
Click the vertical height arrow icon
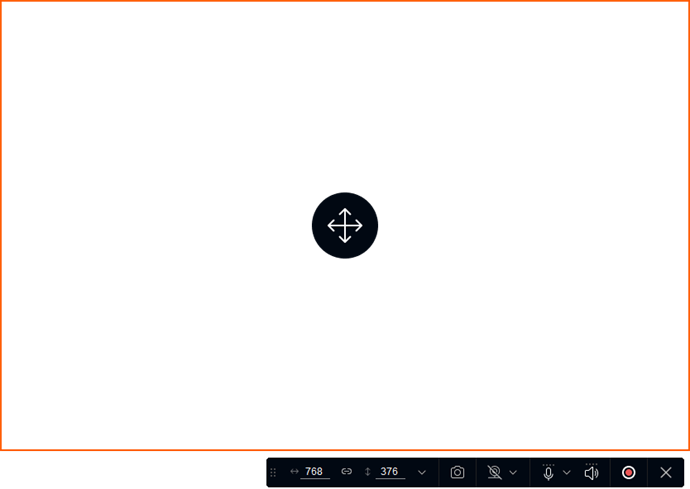(x=367, y=472)
